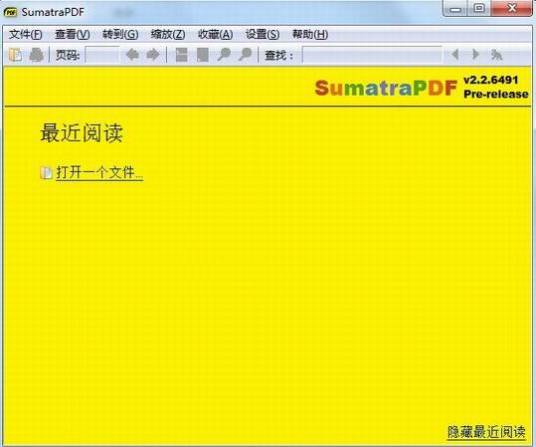Go to previous page arrow icon

132,54
